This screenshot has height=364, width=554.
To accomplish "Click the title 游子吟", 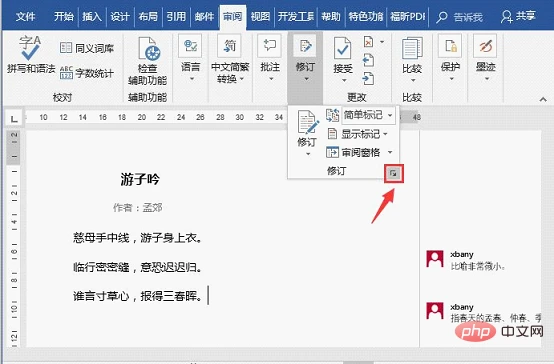I will (140, 179).
